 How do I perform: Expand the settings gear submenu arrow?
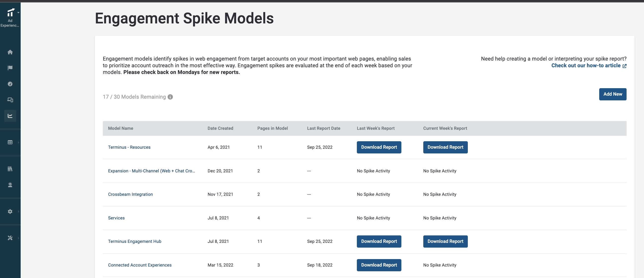tap(18, 211)
